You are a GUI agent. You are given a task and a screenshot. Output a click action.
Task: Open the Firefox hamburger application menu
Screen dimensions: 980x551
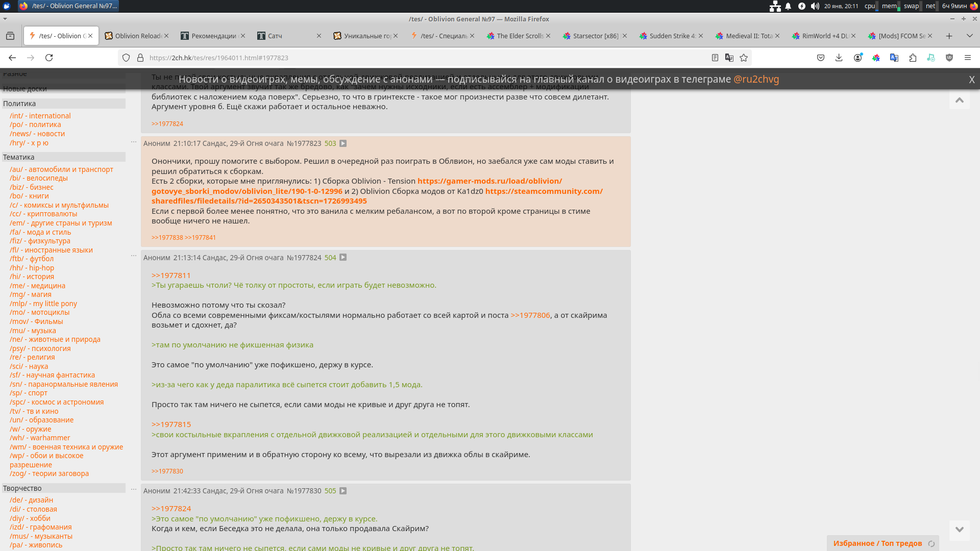(968, 58)
